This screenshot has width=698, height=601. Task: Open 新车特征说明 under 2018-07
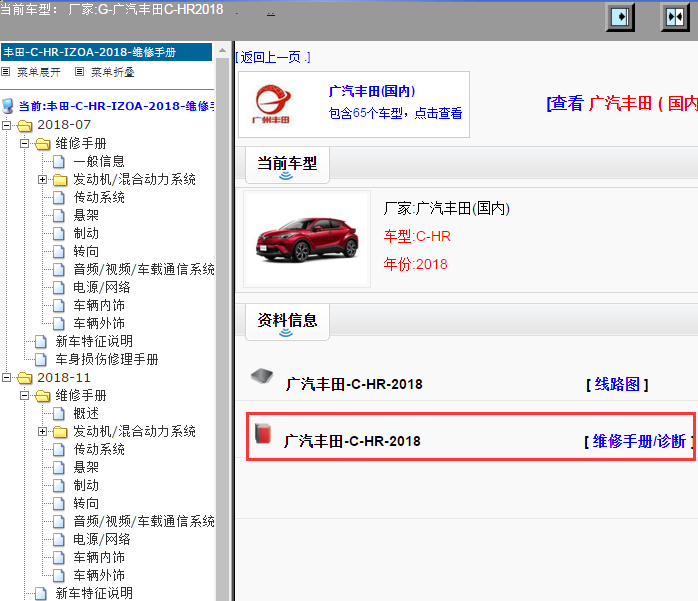coord(94,341)
